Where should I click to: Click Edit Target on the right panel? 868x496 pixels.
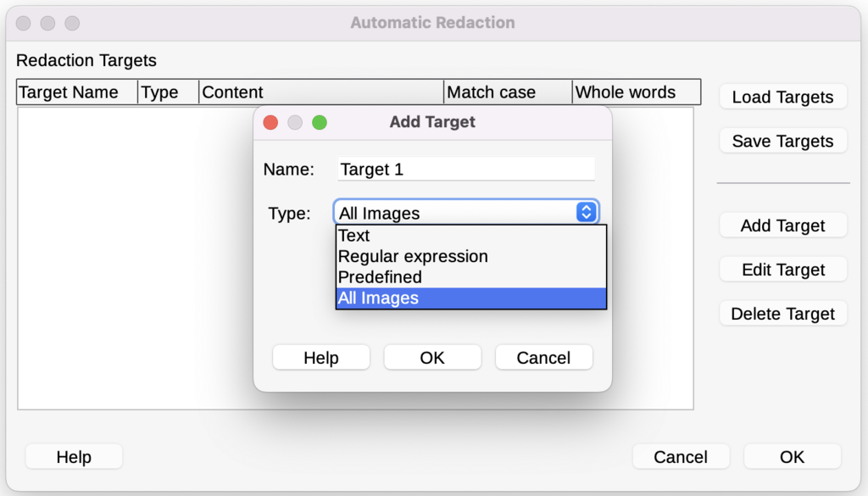tap(782, 269)
